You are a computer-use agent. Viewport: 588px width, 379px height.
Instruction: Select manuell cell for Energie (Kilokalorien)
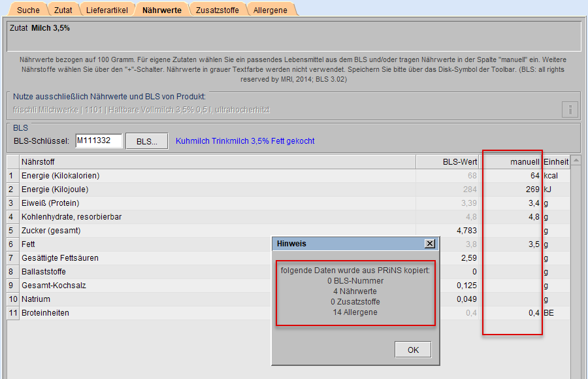(511, 176)
